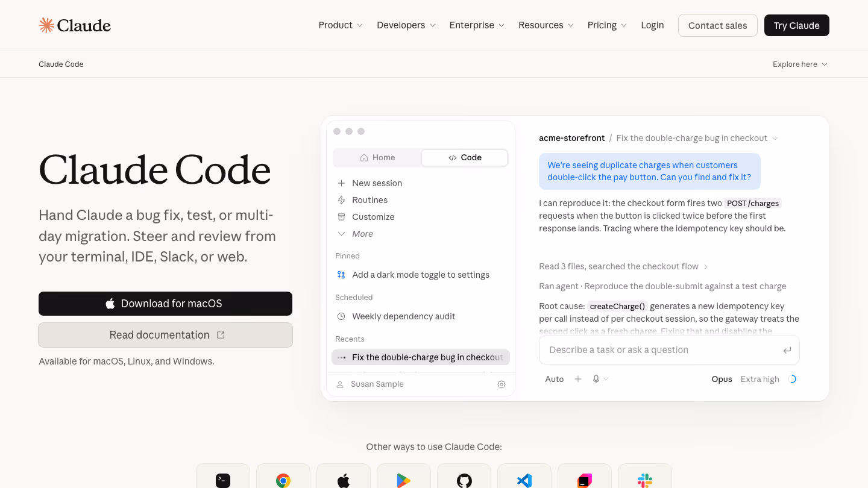Expand the Resources menu
868x488 pixels.
(547, 25)
